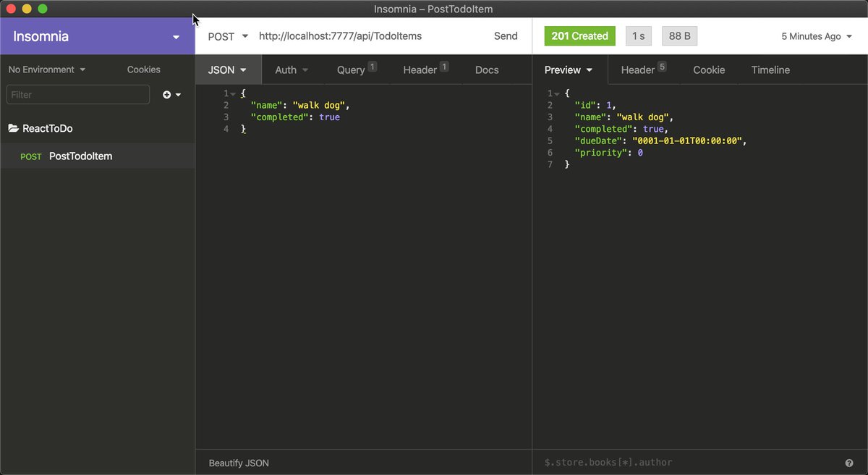Open the response filter help icon
Image resolution: width=868 pixels, height=475 pixels.
[x=849, y=463]
